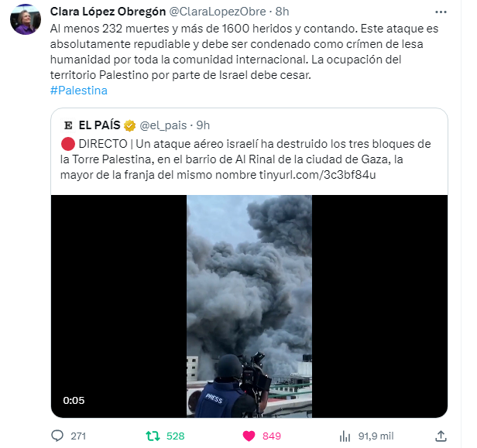477x448 pixels.
Task: Open the quoted EL PAÍS tweet text
Action: coord(245,159)
